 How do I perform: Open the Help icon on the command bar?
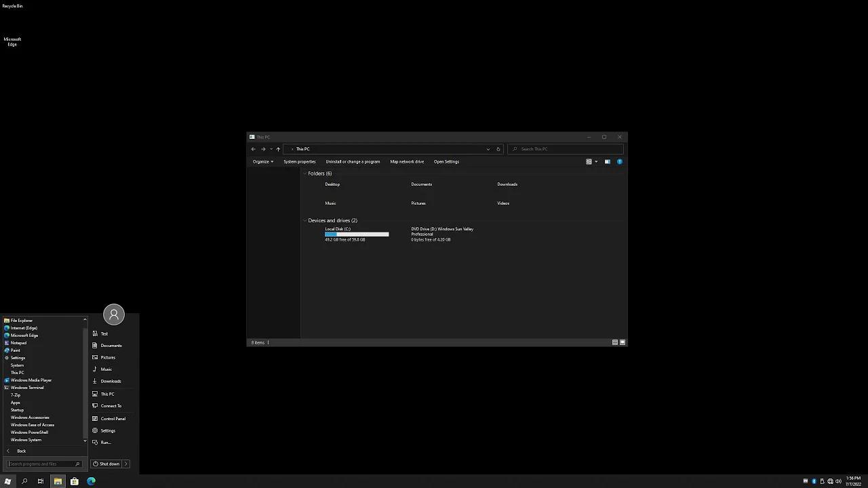pos(619,161)
